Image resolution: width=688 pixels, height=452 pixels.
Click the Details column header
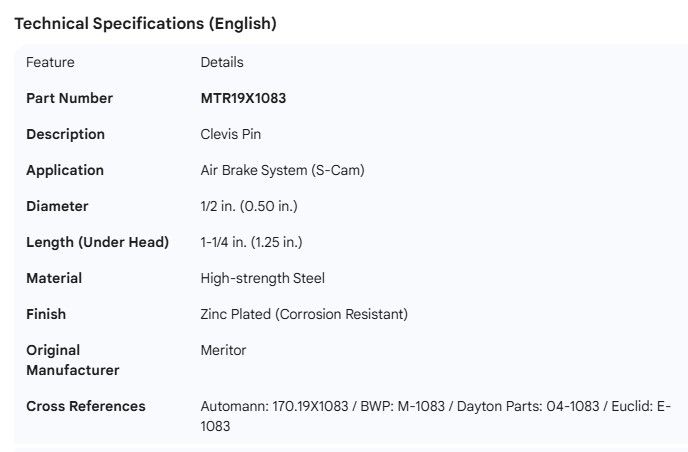pyautogui.click(x=222, y=62)
